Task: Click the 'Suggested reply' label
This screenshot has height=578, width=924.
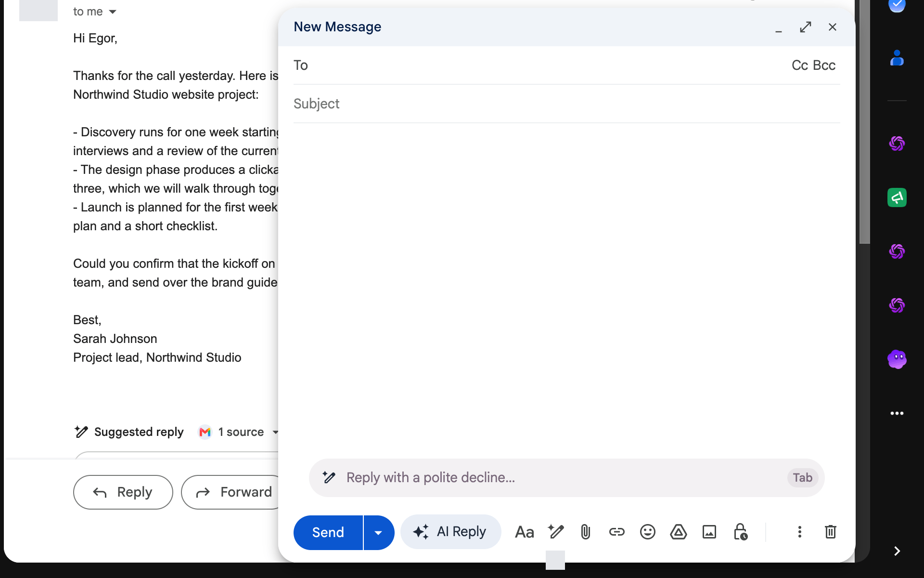Action: pos(139,432)
